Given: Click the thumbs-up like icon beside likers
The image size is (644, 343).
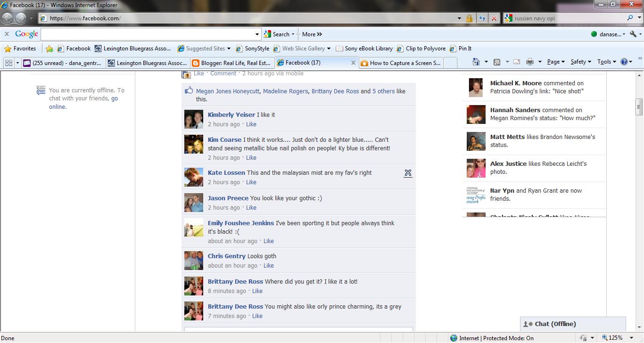Looking at the screenshot, I should 189,90.
